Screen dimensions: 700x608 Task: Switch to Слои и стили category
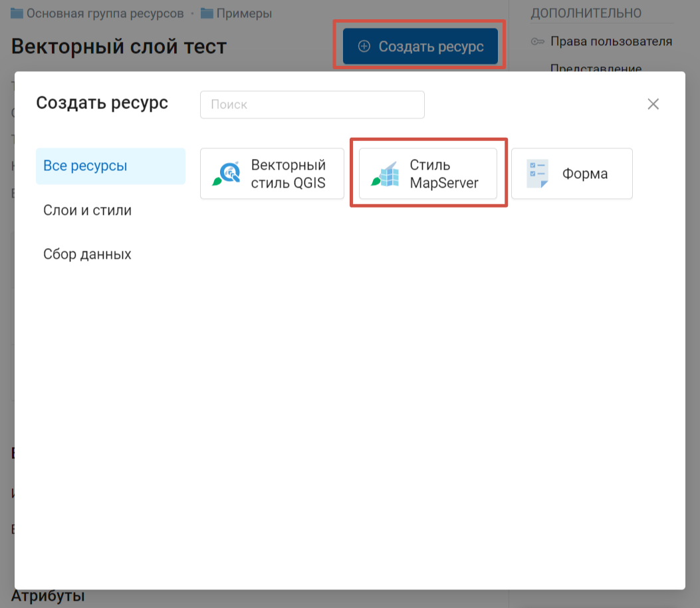point(88,210)
